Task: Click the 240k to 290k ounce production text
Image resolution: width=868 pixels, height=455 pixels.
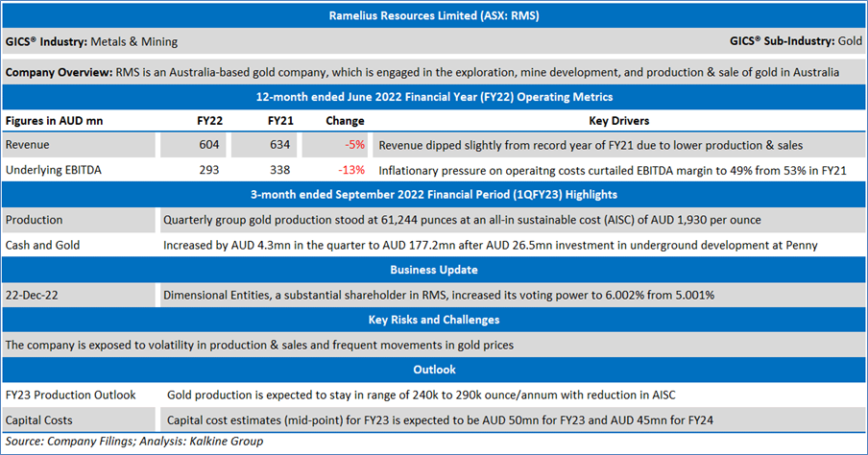Action: point(422,395)
